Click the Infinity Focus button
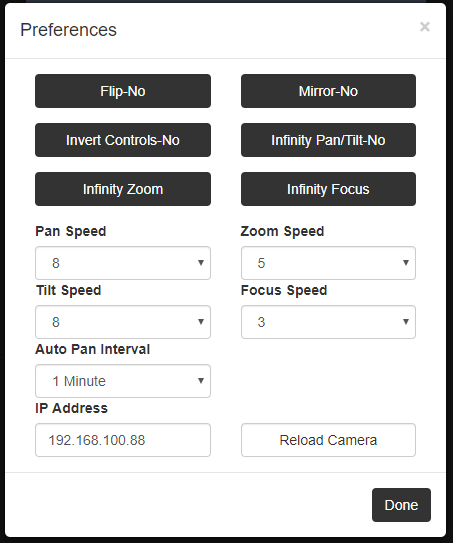453x543 pixels. pos(328,189)
